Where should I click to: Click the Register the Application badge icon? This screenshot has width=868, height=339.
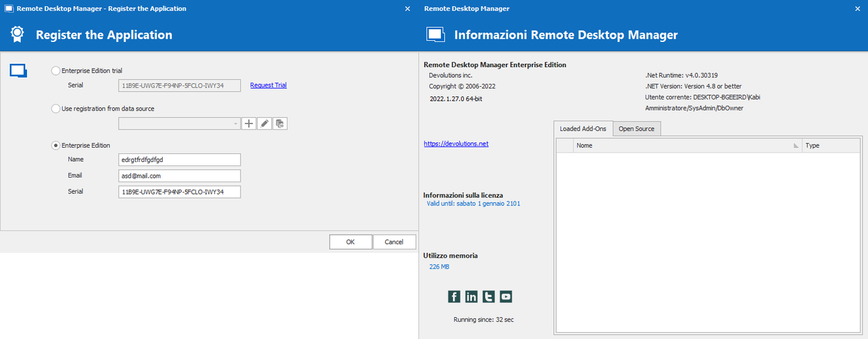(x=18, y=35)
